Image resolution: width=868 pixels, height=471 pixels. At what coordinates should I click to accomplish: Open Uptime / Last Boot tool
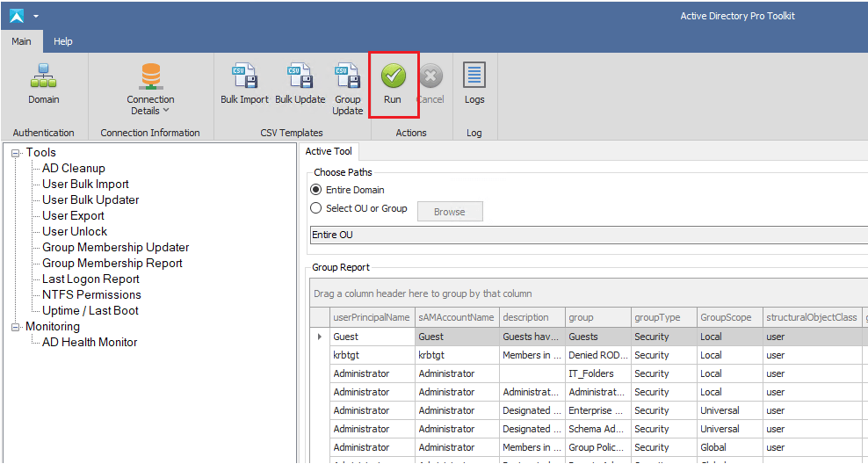click(90, 310)
